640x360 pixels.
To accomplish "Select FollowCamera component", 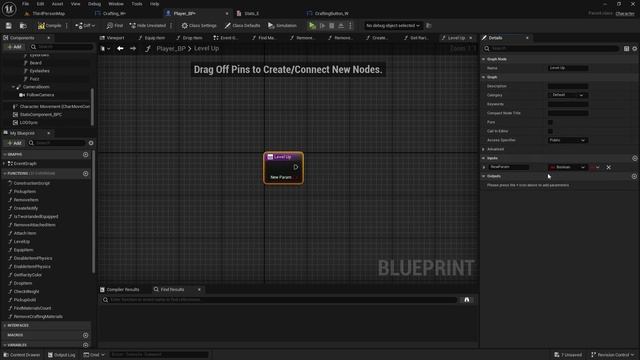I will click(40, 95).
